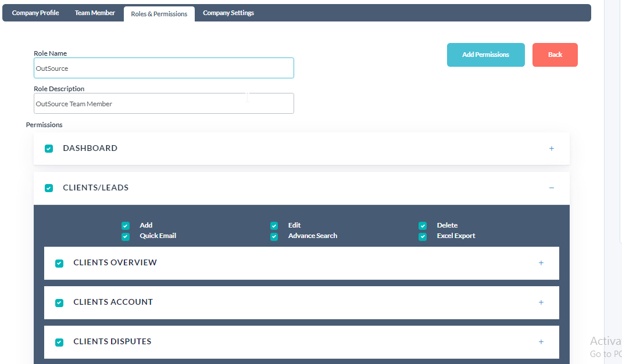
Task: Click plus icon on Clients Overview row
Action: 541,263
